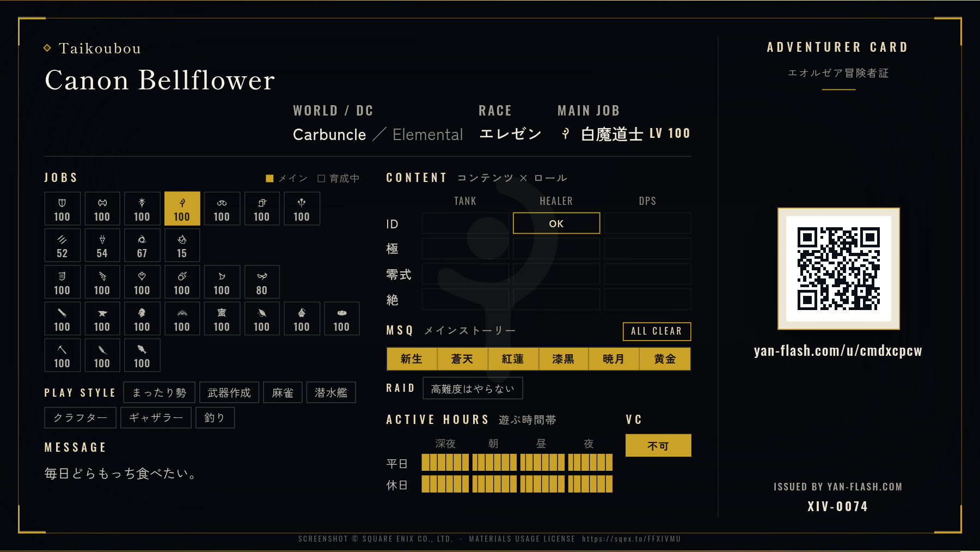
Task: Toggle the ID Healer OK cell
Action: pos(556,223)
